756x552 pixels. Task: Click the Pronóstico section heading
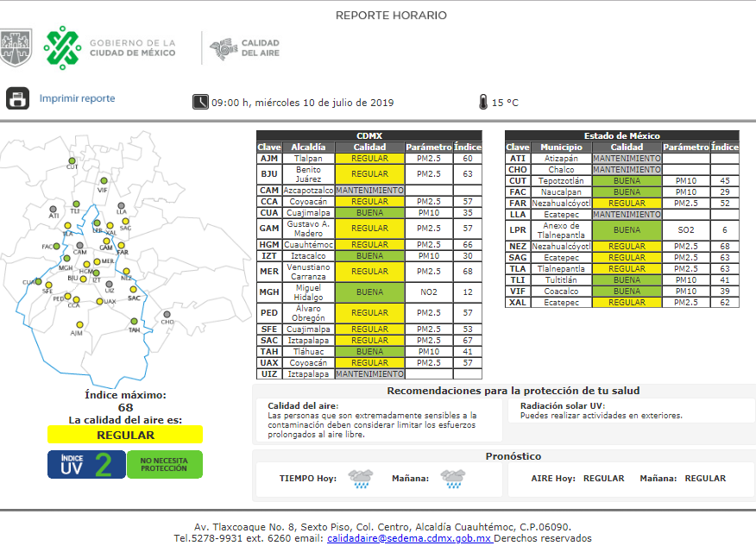coord(513,456)
